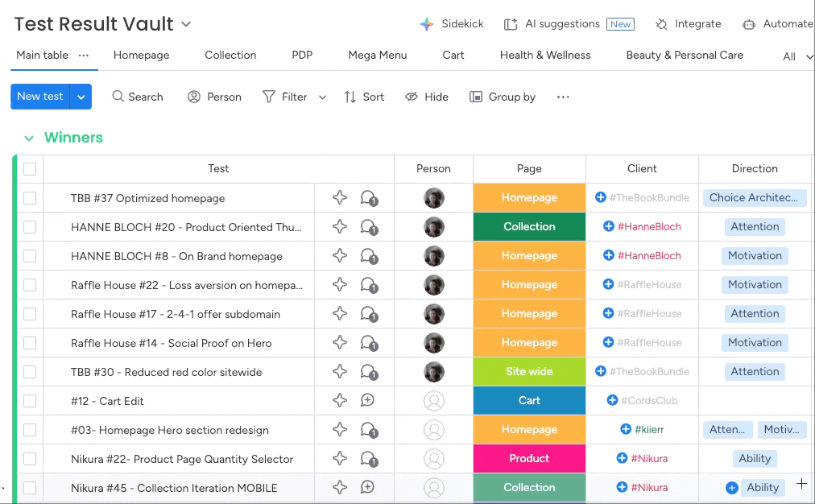Viewport: 815px width, 504px height.
Task: Click the Automate robot icon
Action: point(749,24)
